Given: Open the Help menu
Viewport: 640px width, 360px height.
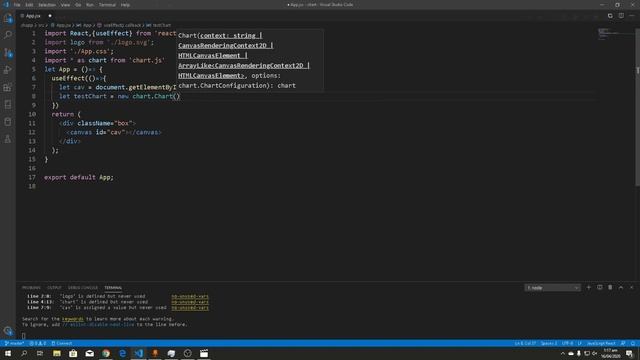Looking at the screenshot, I should coord(125,5).
